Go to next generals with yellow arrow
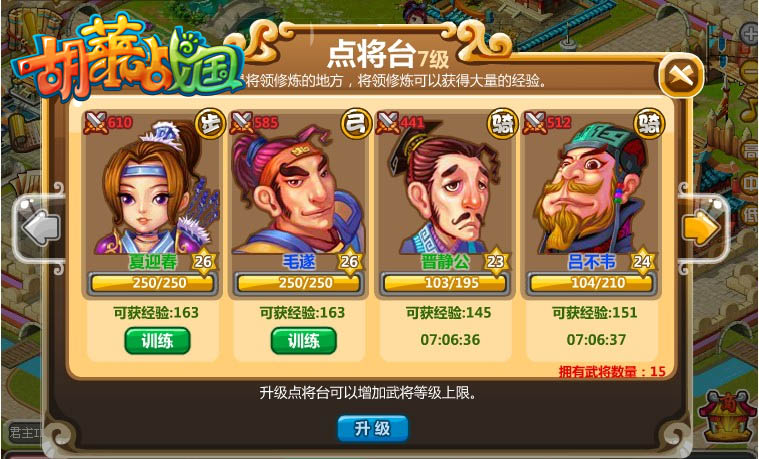Image resolution: width=759 pixels, height=459 pixels. click(701, 228)
